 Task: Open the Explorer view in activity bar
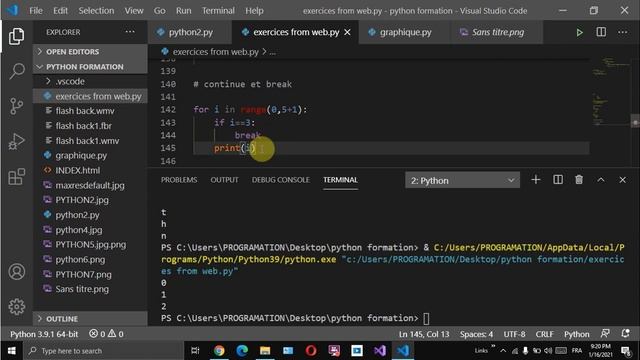tap(16, 36)
